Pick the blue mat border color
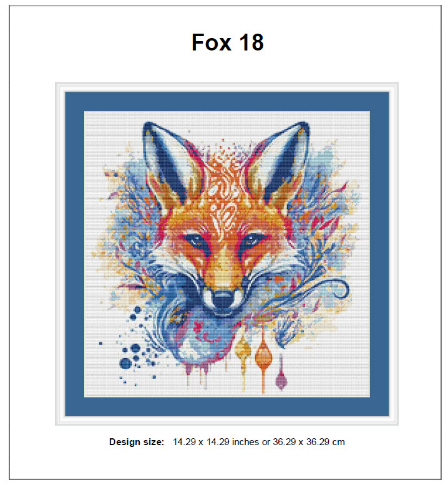This screenshot has width=448, height=485. click(75, 254)
